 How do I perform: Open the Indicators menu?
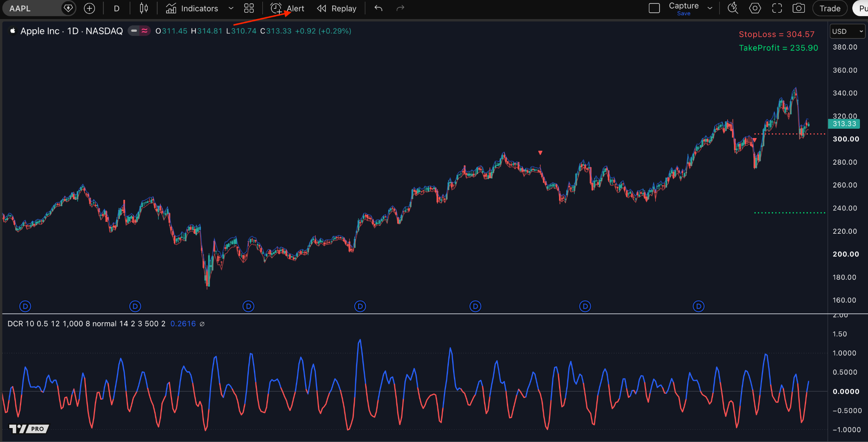(192, 8)
